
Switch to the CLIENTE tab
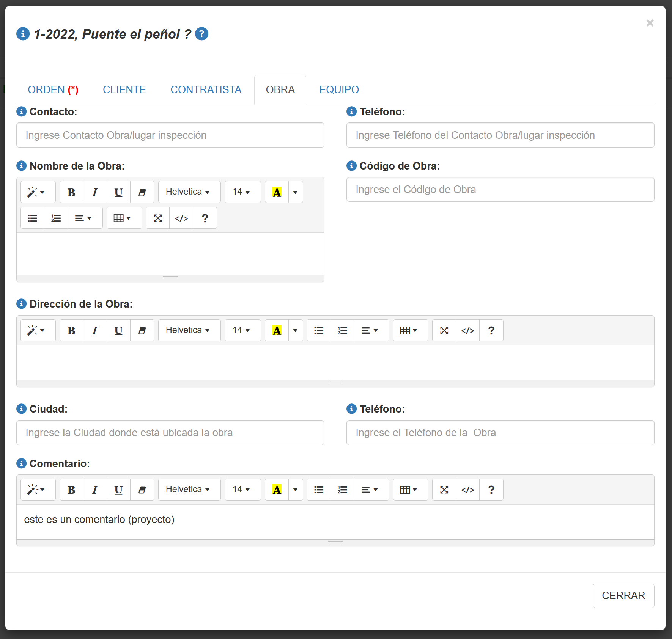pos(124,90)
